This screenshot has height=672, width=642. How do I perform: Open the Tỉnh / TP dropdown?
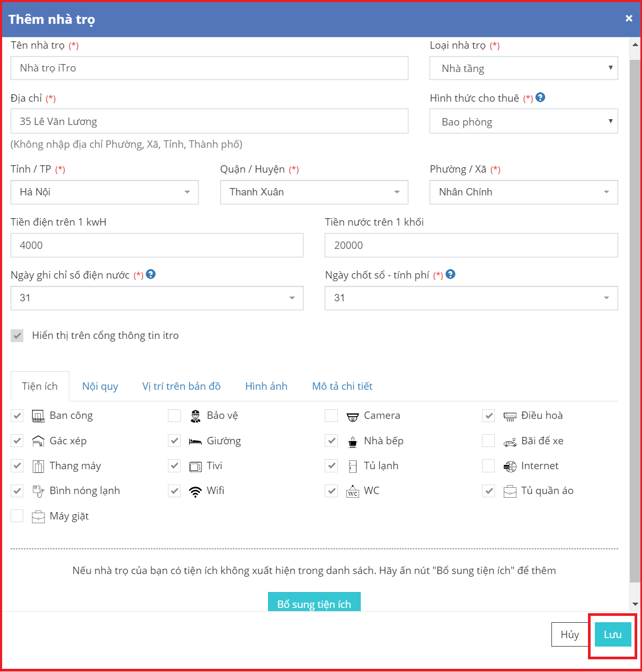[x=104, y=192]
